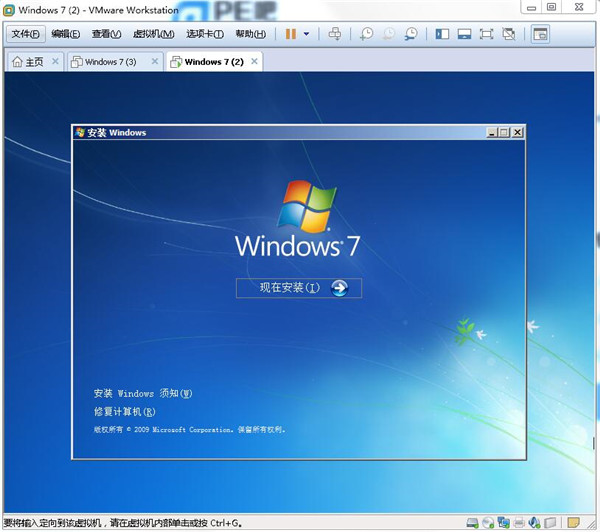The height and width of the screenshot is (532, 600).
Task: Close the Windows 7 (2) tab
Action: (254, 61)
